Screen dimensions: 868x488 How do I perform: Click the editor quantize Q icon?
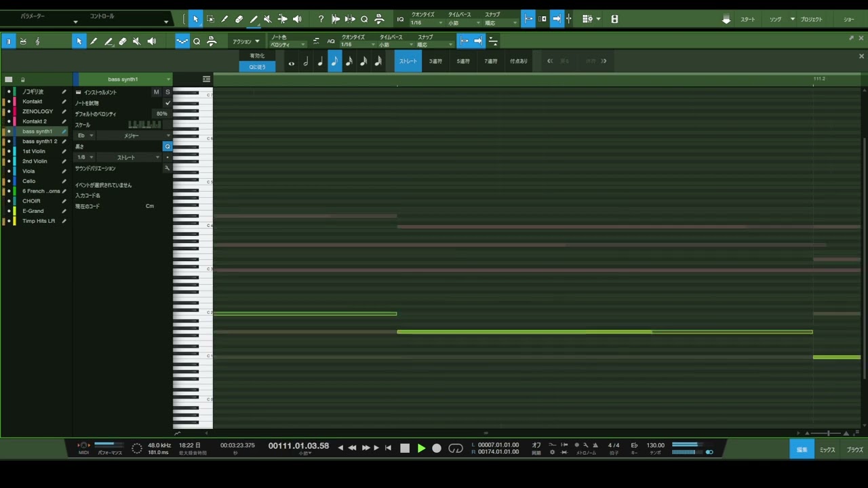coord(197,41)
